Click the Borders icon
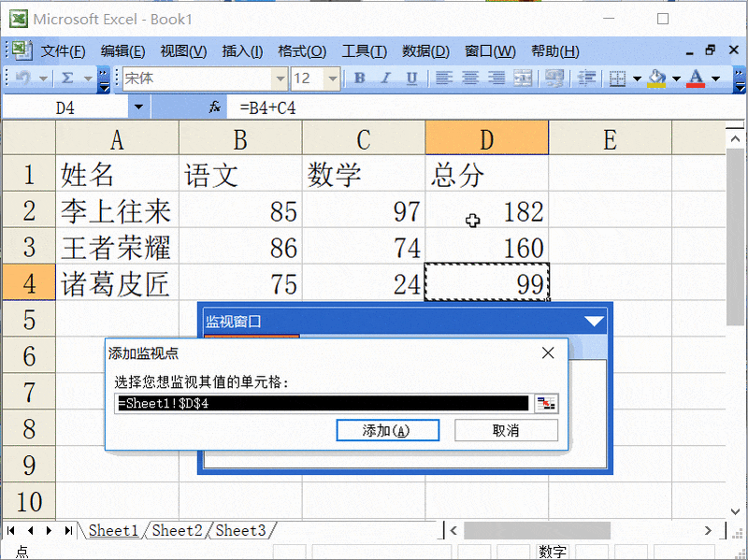 (x=620, y=79)
